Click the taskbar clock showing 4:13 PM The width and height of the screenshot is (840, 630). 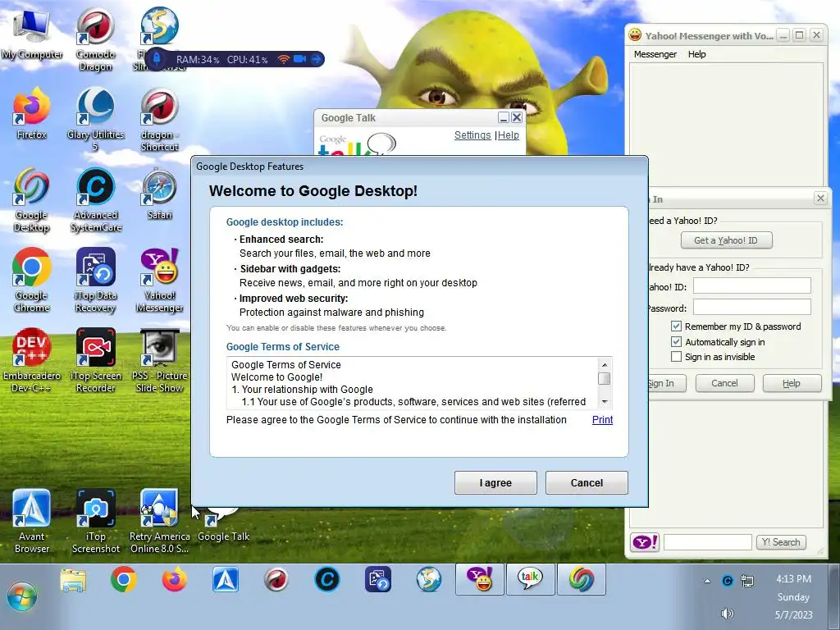pos(793,579)
